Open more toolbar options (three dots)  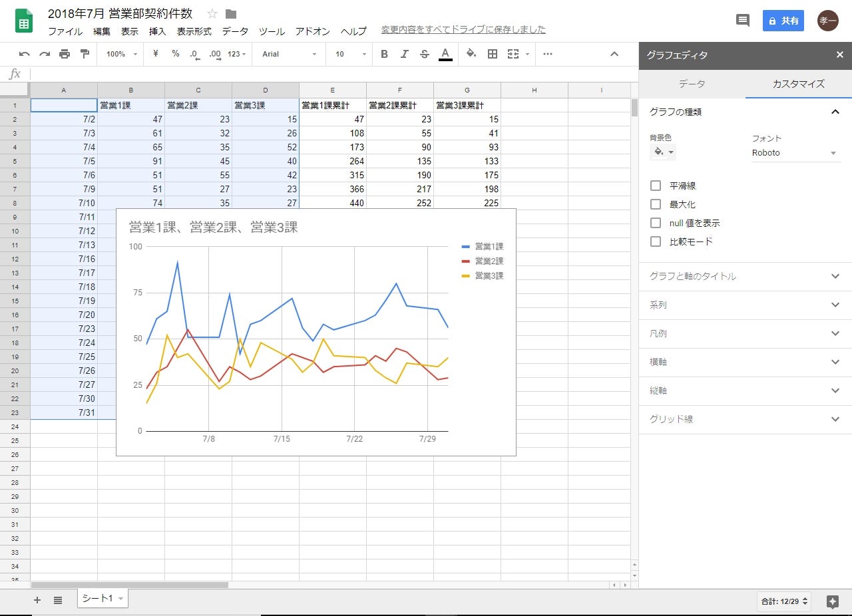548,54
